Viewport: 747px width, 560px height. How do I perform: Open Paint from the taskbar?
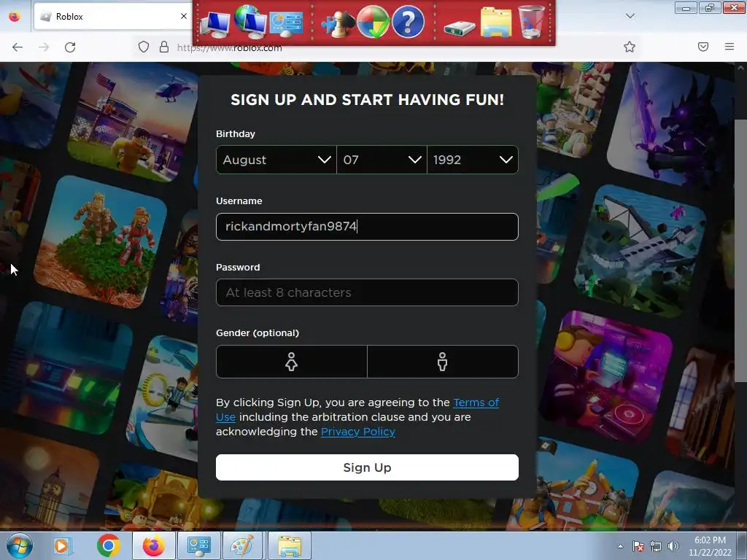pyautogui.click(x=243, y=545)
